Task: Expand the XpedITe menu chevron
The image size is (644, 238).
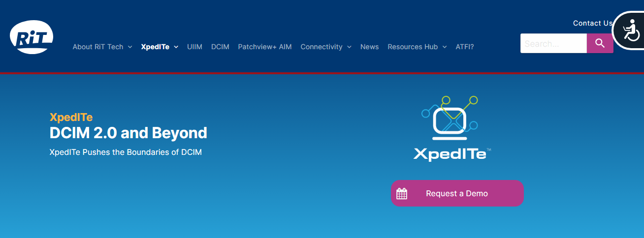Action: [x=176, y=47]
